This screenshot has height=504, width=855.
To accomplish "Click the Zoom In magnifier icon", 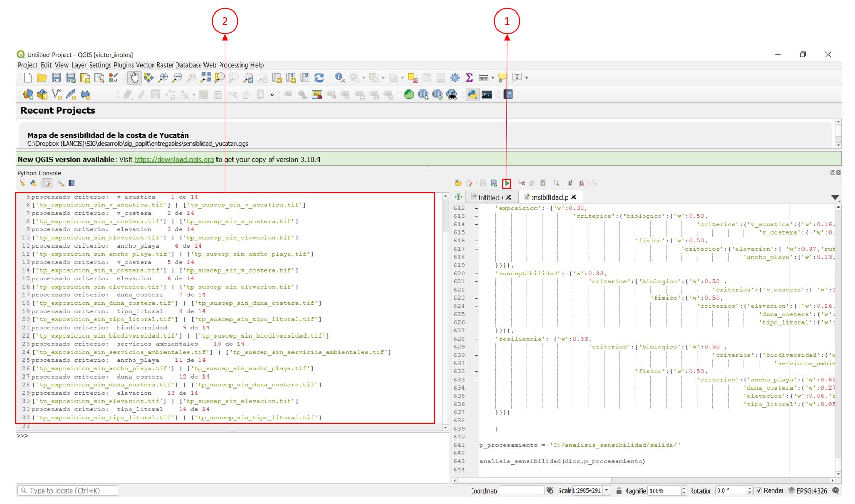I will [163, 77].
